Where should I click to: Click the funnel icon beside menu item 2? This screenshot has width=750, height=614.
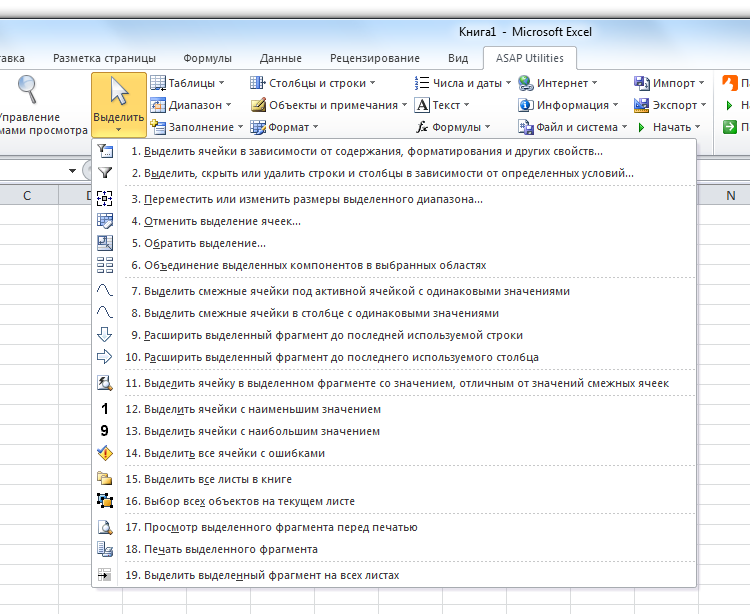tap(105, 173)
